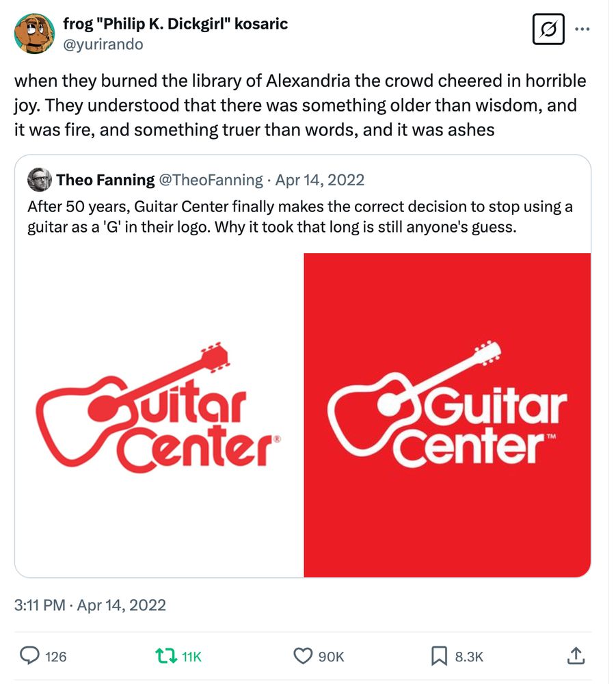Open the three-dot more options menu

coord(582,29)
